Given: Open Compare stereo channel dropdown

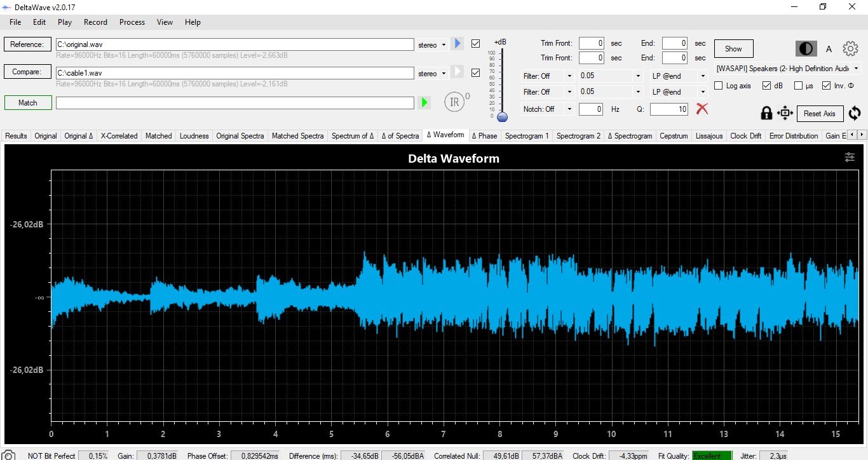Looking at the screenshot, I should (431, 73).
